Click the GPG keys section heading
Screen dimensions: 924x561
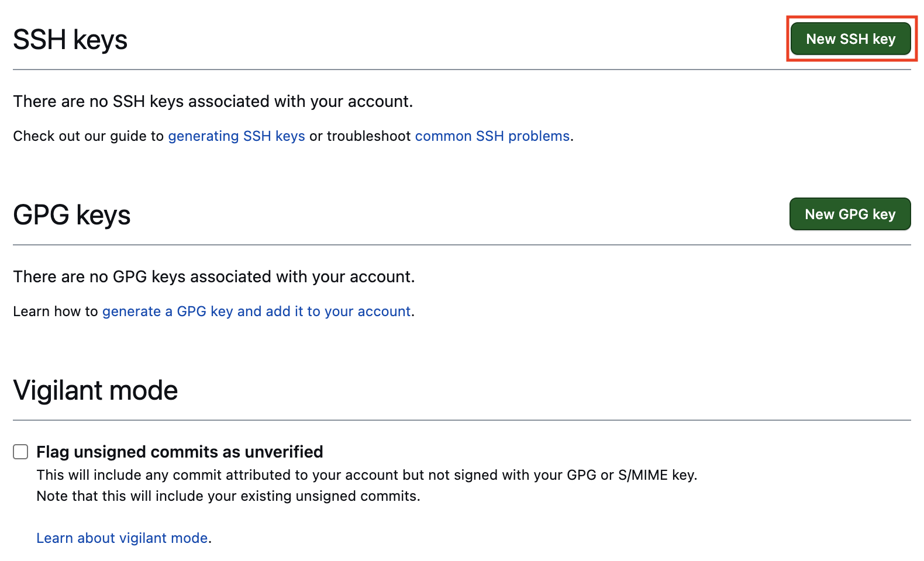pyautogui.click(x=72, y=215)
